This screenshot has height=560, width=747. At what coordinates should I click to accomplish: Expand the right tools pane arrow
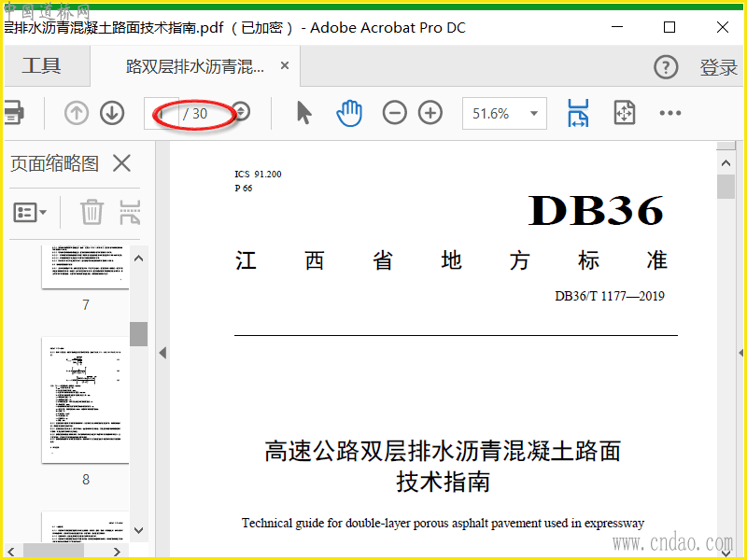point(740,353)
